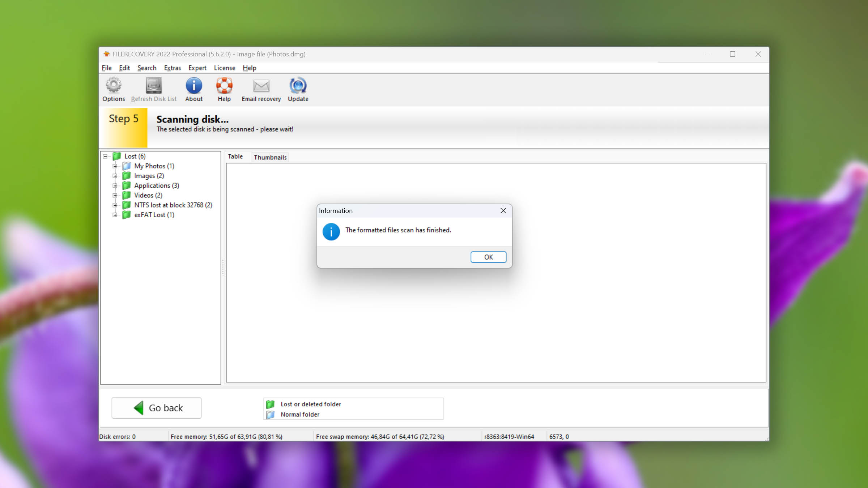Click the Images folder icon
The image size is (868, 488).
coord(127,176)
